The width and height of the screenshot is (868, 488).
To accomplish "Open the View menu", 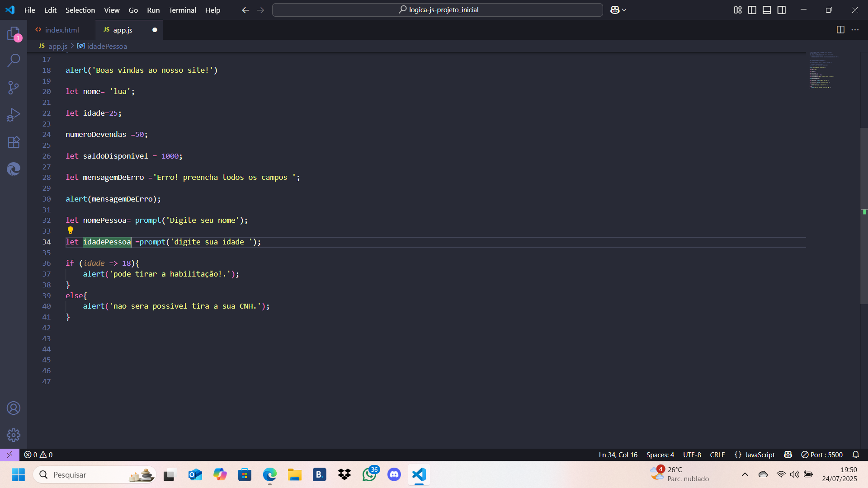I will click(112, 10).
